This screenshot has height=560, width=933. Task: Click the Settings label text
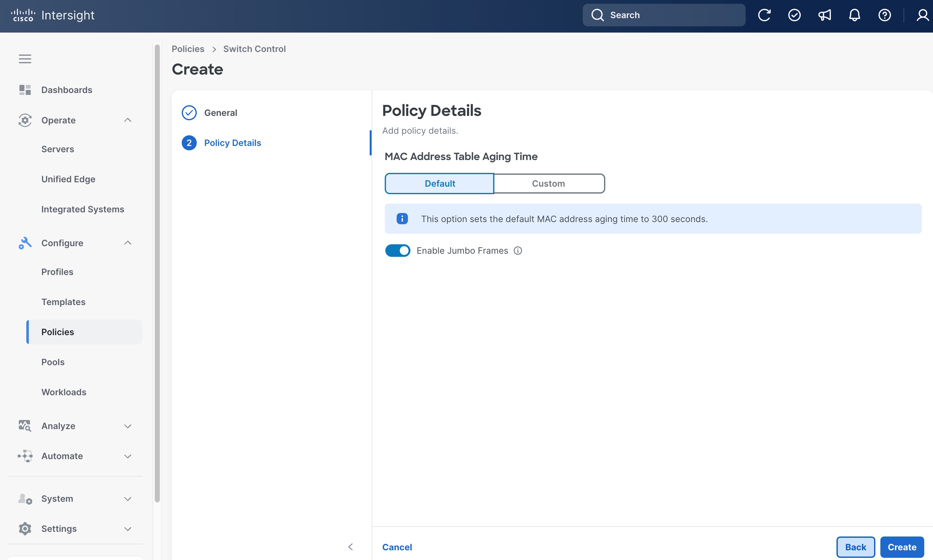tap(59, 529)
